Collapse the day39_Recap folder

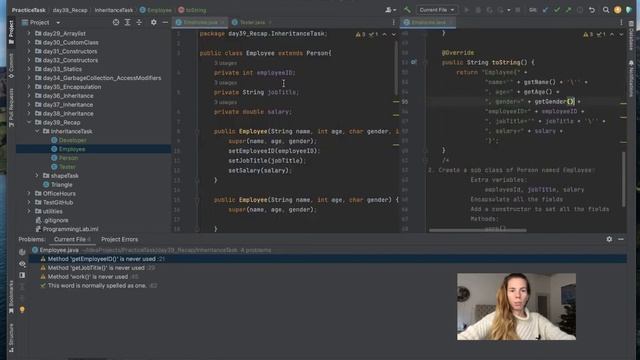click(x=29, y=122)
